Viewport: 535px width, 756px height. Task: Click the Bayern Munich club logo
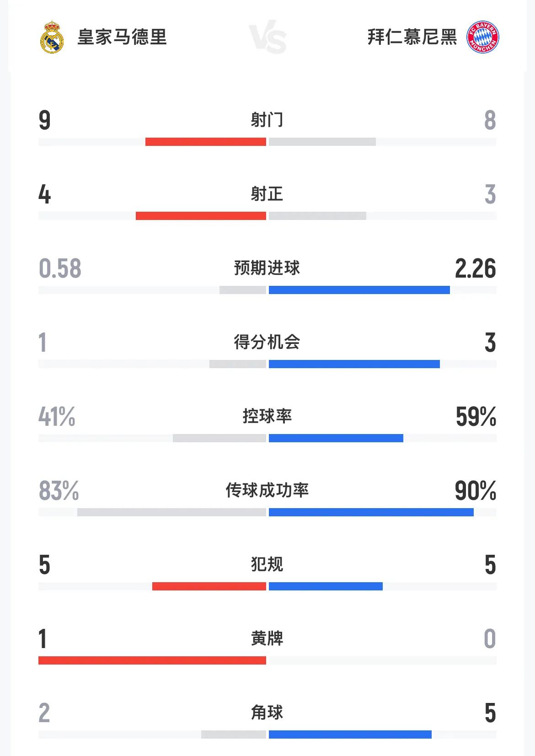pos(482,37)
